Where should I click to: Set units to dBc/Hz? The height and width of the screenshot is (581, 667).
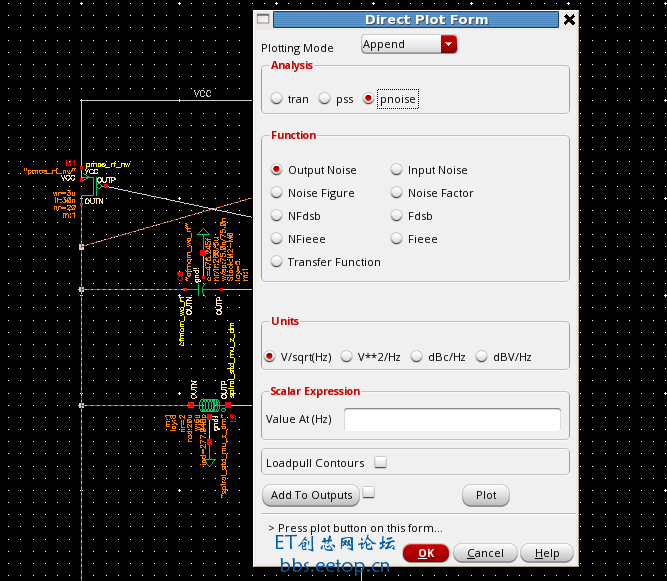416,356
